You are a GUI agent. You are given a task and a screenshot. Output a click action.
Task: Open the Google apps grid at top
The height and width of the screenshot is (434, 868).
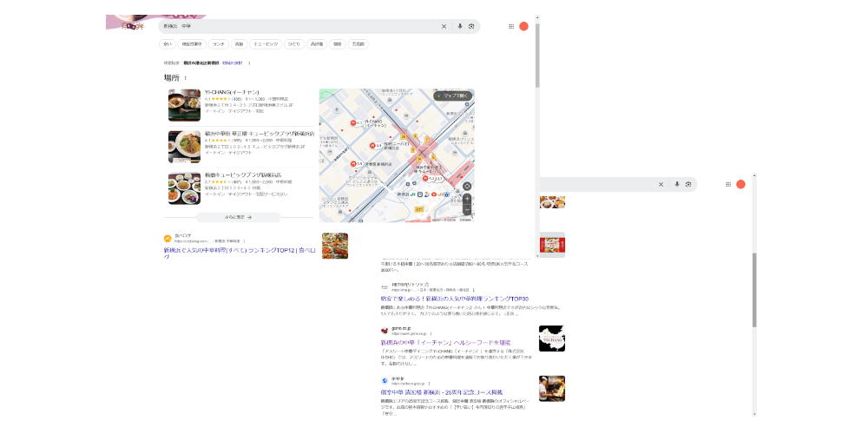(511, 27)
